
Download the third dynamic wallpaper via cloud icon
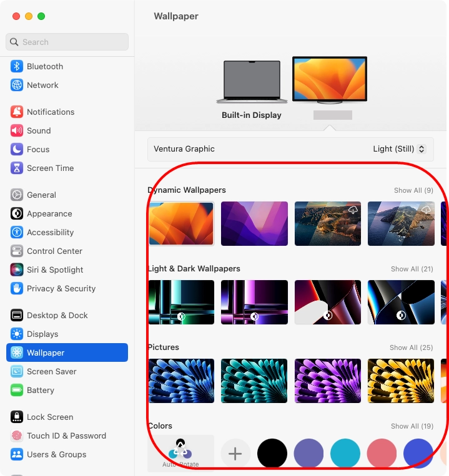[x=353, y=210]
